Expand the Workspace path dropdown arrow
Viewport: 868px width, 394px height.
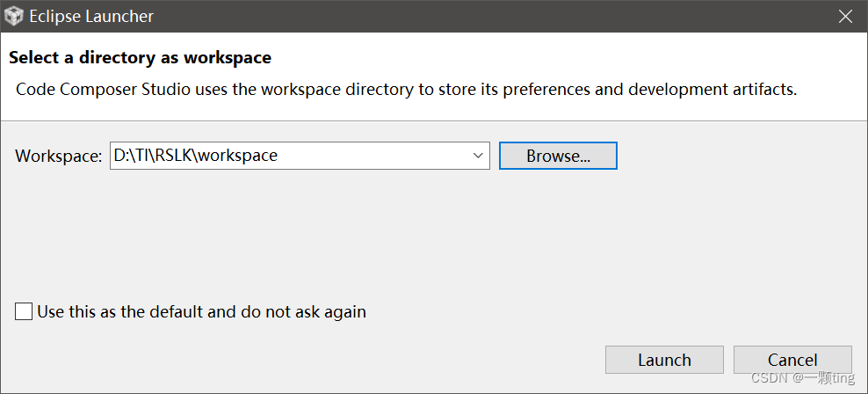click(x=478, y=156)
